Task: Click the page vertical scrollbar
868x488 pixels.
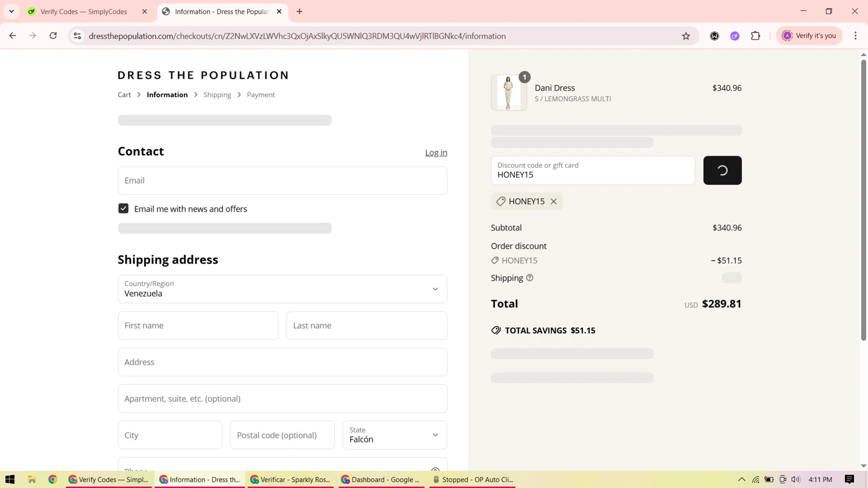Action: point(863,199)
